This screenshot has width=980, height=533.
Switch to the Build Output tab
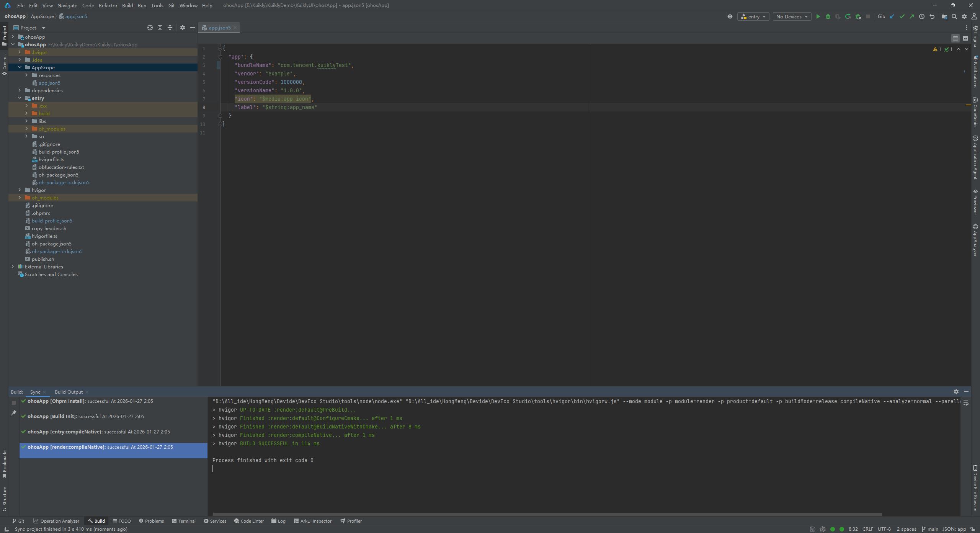69,392
